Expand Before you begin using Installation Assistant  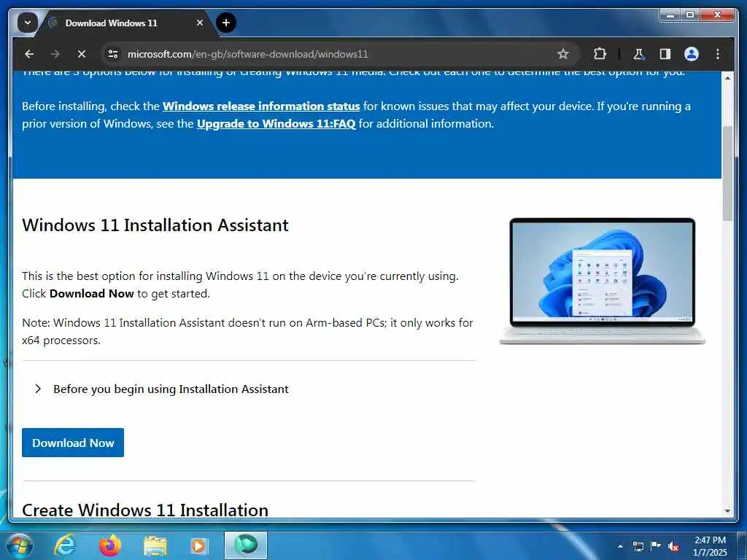click(x=162, y=389)
